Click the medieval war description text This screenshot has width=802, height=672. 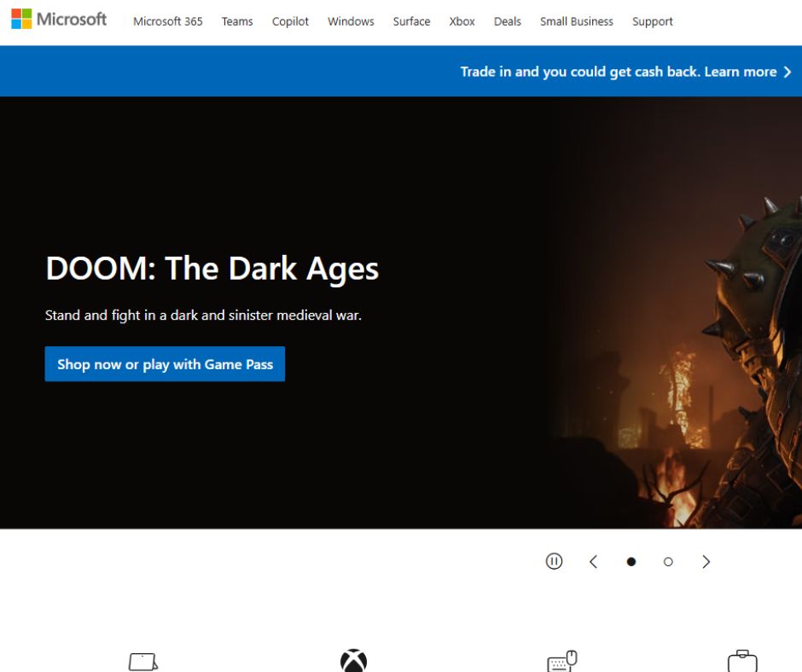[x=203, y=315]
